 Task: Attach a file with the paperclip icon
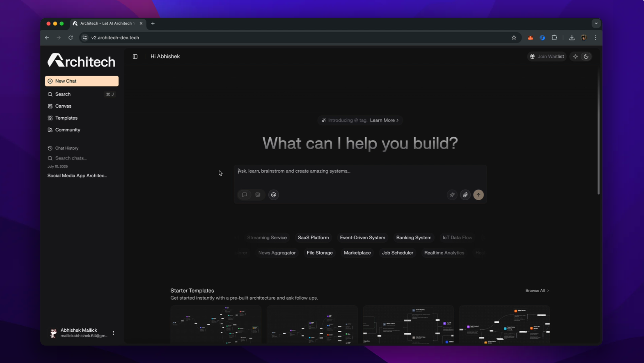465,195
